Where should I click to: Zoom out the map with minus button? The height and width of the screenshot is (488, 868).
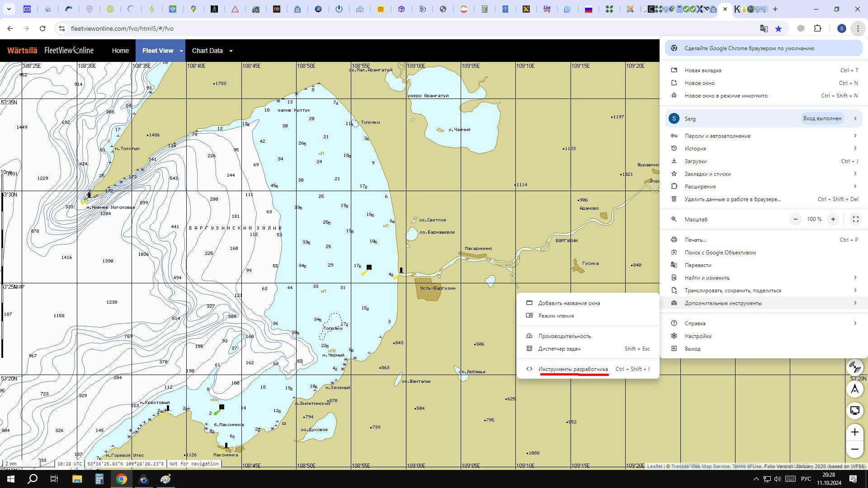point(854,449)
